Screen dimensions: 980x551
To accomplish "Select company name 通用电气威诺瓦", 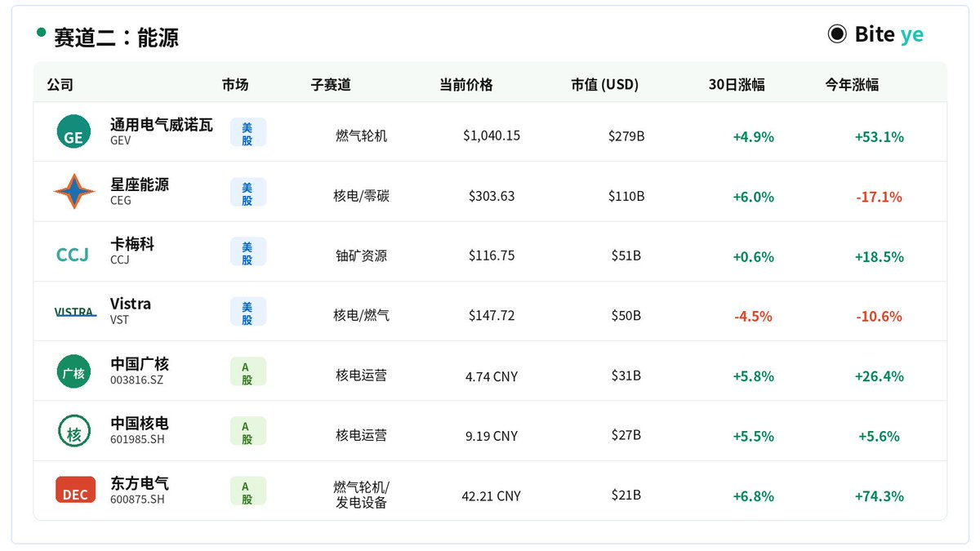I will coord(162,124).
